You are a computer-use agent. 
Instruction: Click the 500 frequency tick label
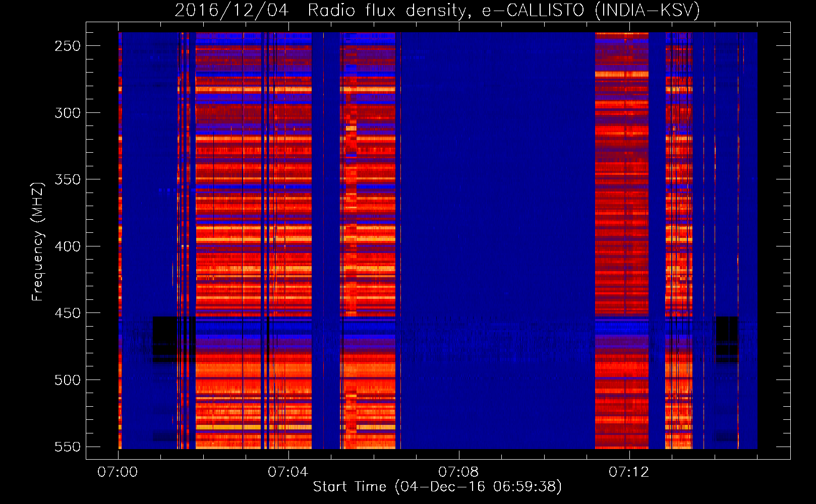pyautogui.click(x=68, y=380)
